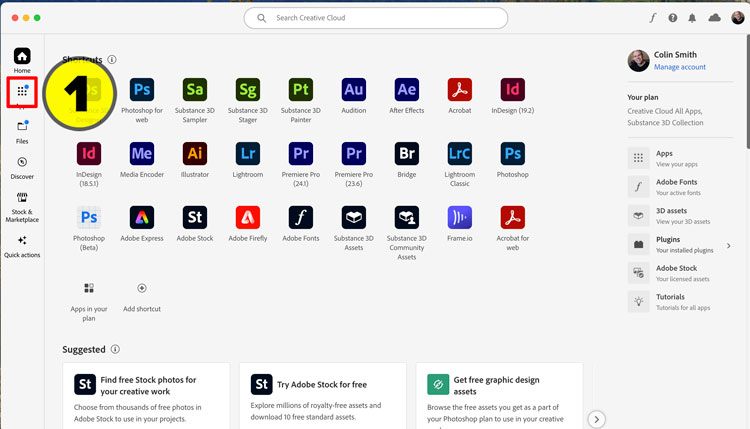Open Substance 3D Assets
The height and width of the screenshot is (429, 750).
[353, 218]
